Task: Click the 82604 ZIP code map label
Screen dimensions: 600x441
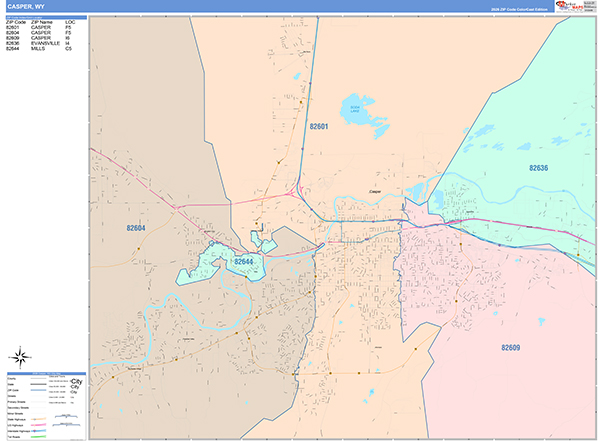Action: pyautogui.click(x=136, y=228)
